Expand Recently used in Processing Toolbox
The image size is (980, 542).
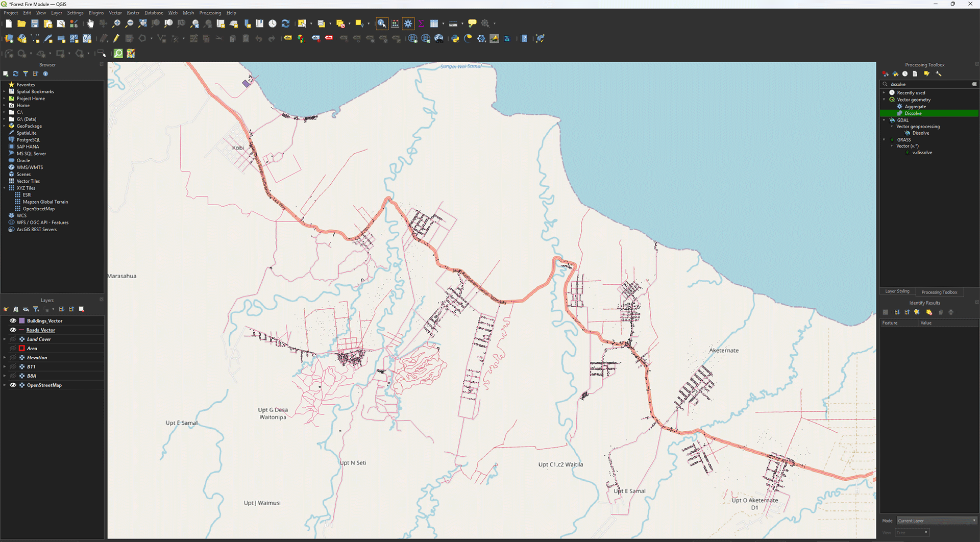[884, 93]
